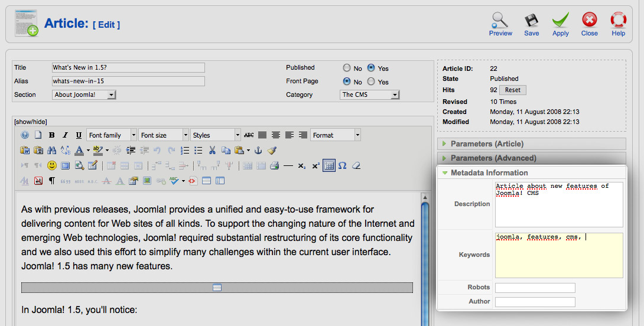Screen dimensions: 644x326
Task: Open the Font size dropdown
Action: (x=164, y=135)
